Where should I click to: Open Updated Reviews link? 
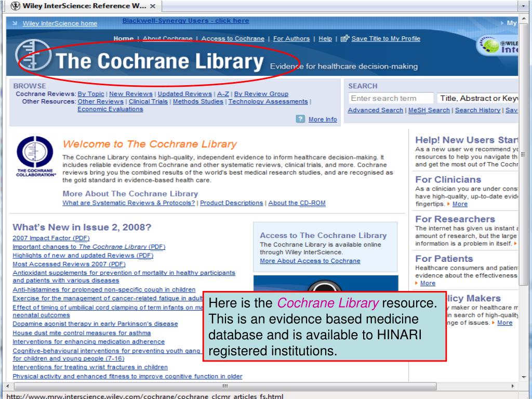tap(185, 94)
